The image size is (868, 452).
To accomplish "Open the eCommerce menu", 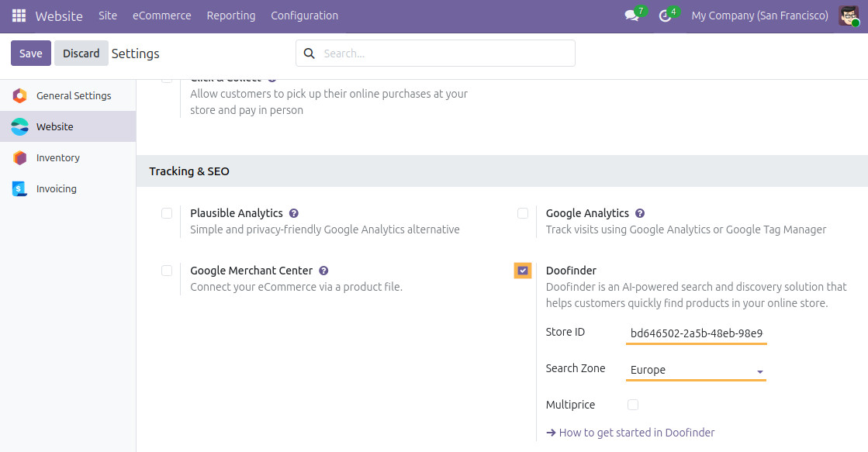I will 161,16.
